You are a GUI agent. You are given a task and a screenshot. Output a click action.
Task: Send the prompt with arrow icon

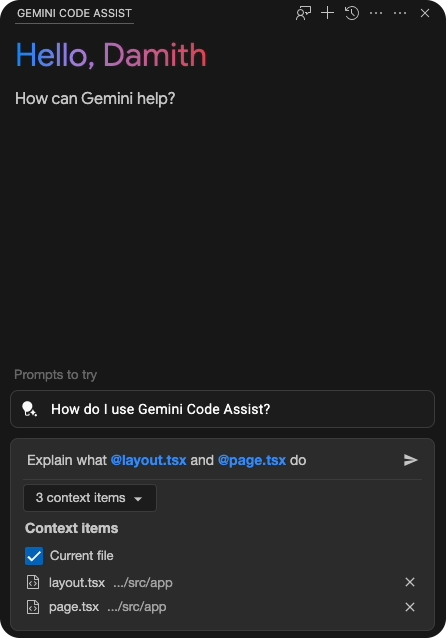(x=410, y=460)
